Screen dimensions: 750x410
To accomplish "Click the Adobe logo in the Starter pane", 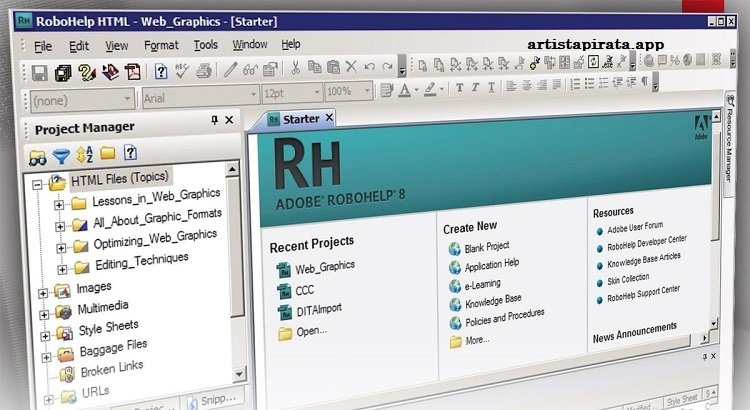I will pyautogui.click(x=701, y=127).
